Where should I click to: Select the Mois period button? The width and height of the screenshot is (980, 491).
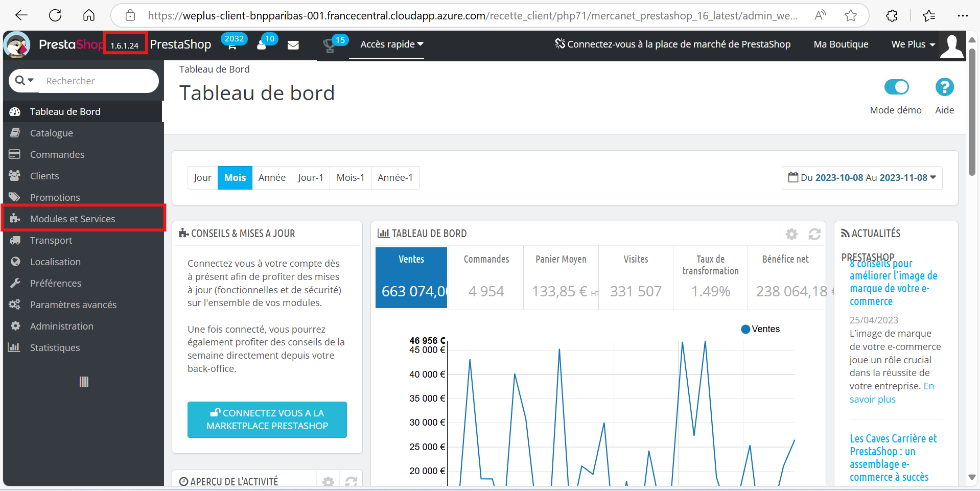coord(235,178)
